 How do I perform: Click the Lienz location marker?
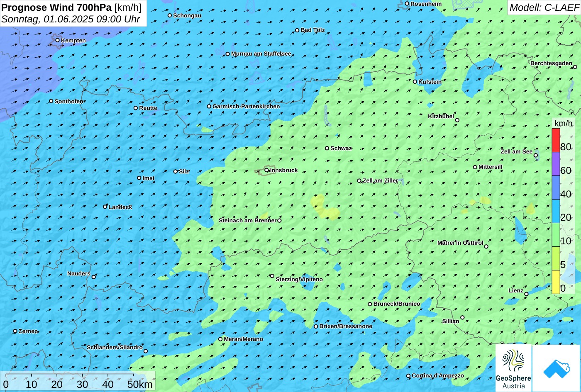tap(526, 294)
